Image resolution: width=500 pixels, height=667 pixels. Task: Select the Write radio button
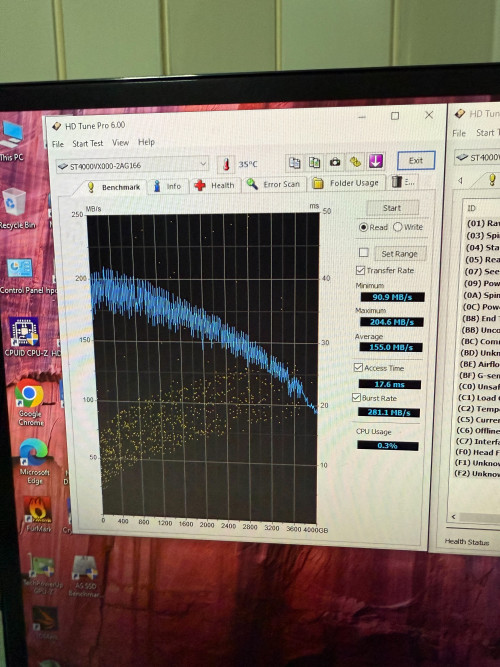[397, 227]
